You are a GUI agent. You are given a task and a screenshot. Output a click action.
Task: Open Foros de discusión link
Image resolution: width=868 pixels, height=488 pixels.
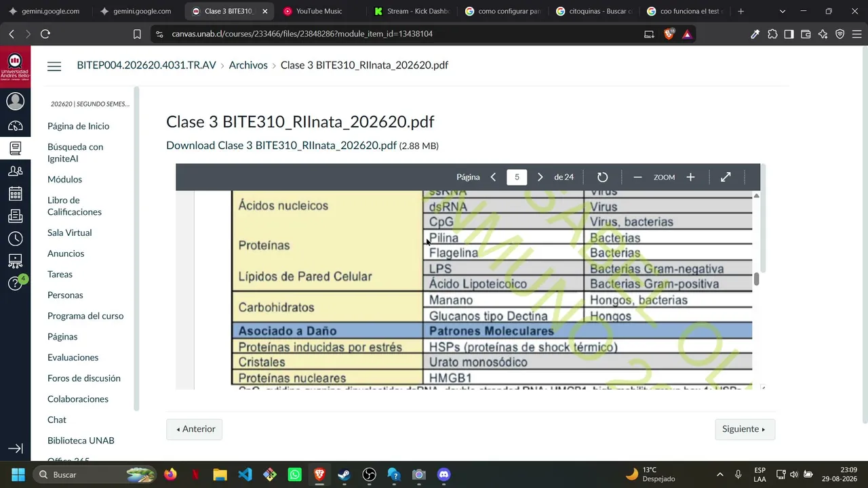click(x=84, y=378)
